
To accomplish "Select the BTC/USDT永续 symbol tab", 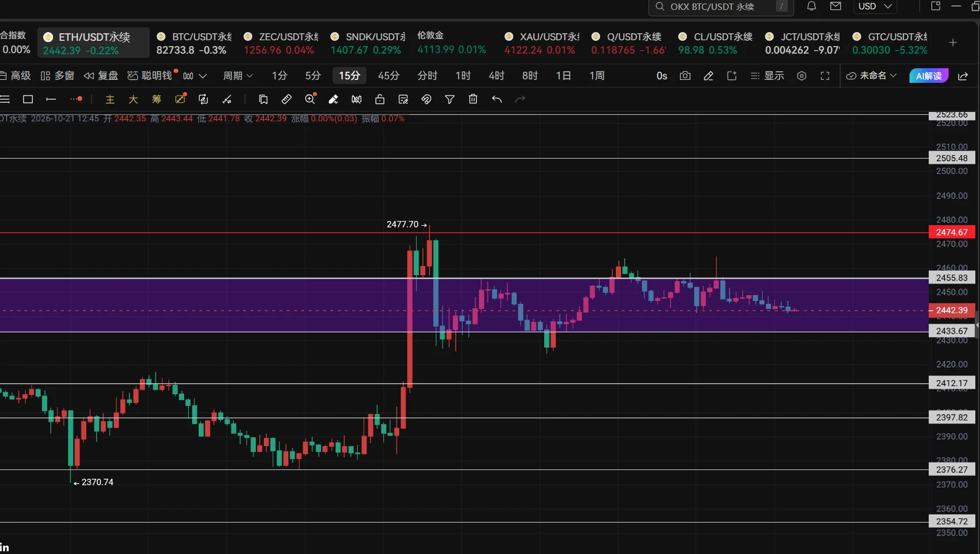I will point(194,43).
